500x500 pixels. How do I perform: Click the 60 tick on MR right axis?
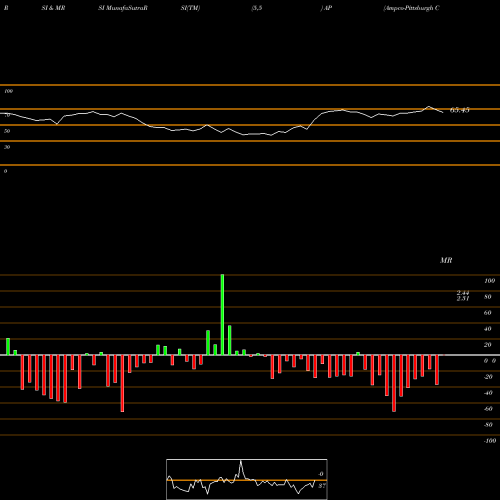488,313
